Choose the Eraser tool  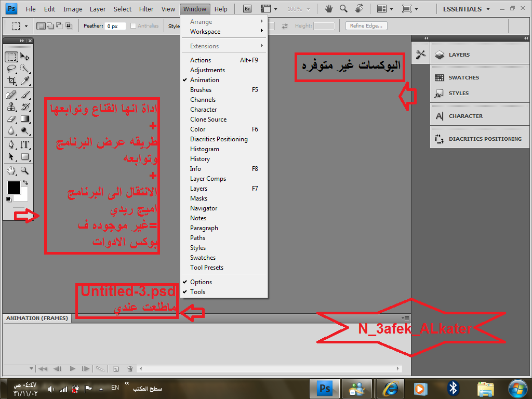click(x=11, y=119)
